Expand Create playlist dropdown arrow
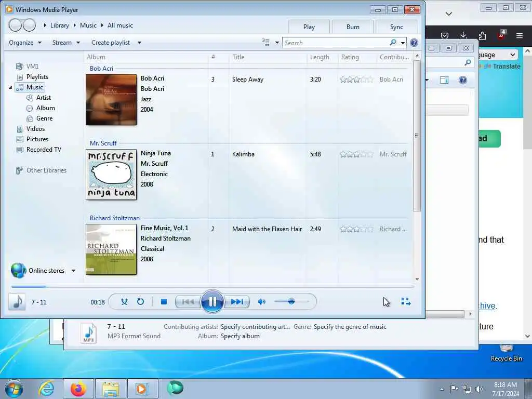Viewport: 532px width, 399px height. [x=139, y=43]
